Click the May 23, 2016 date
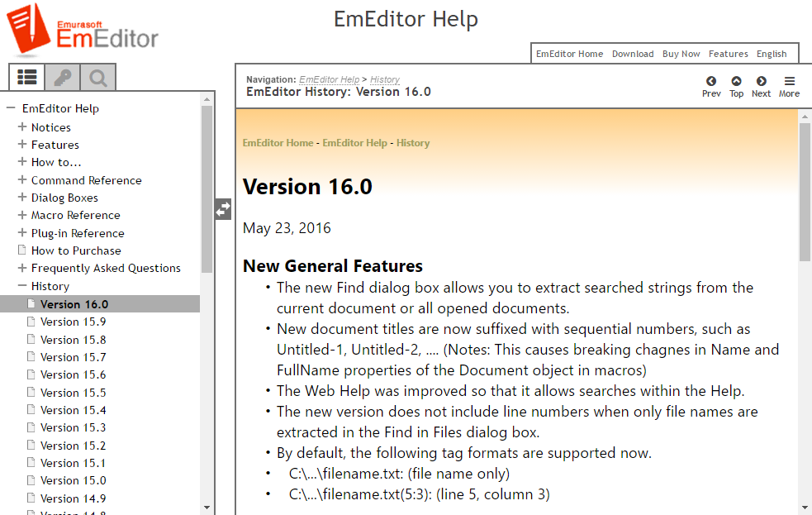 287,228
